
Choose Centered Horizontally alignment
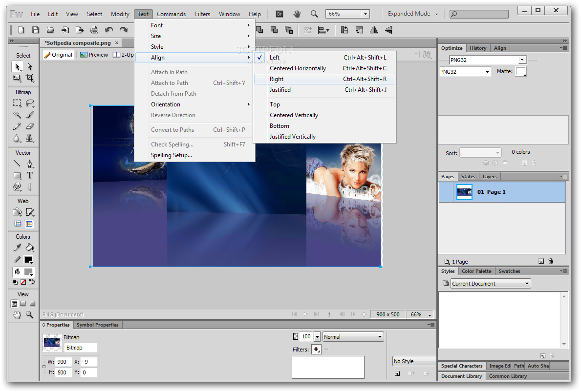[324, 68]
